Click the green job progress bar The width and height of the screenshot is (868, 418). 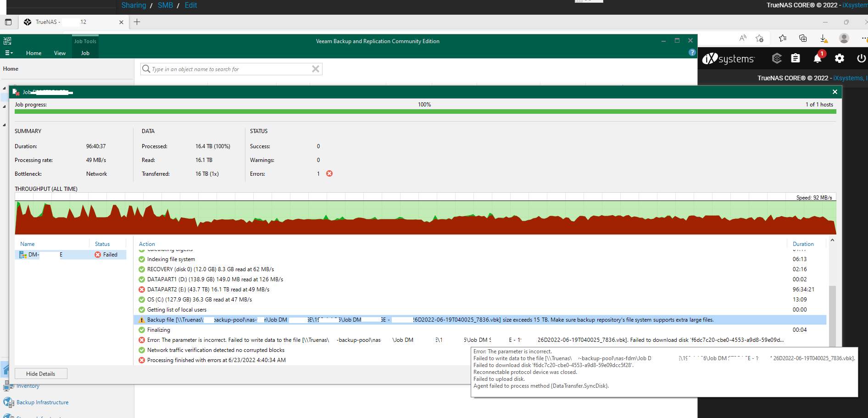point(425,111)
